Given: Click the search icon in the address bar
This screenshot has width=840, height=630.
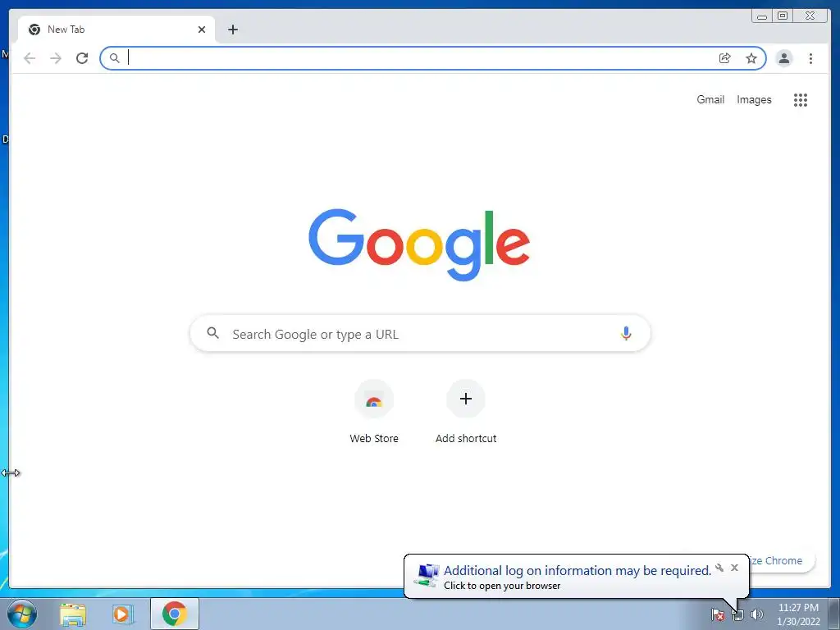Looking at the screenshot, I should [114, 58].
